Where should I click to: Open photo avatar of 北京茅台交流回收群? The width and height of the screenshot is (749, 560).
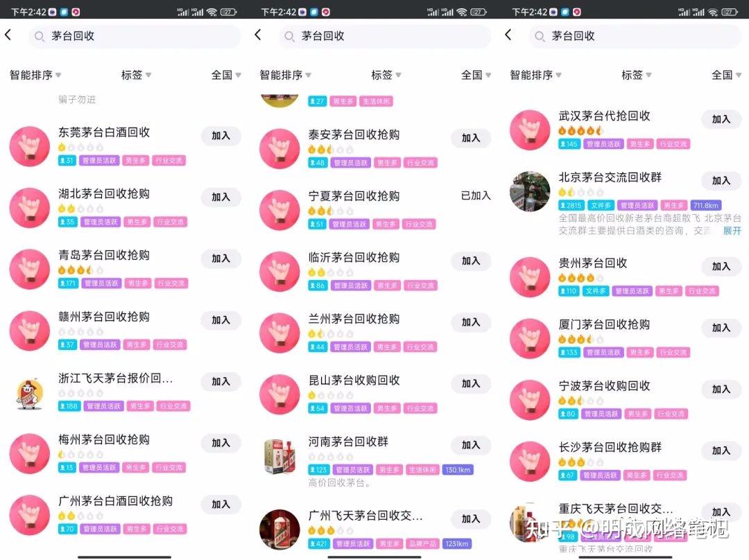tap(530, 191)
